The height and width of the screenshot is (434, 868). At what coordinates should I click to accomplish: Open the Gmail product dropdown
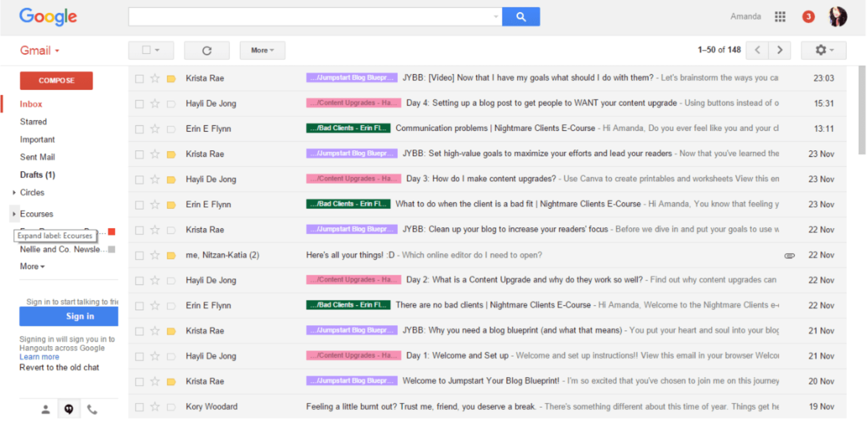point(40,51)
